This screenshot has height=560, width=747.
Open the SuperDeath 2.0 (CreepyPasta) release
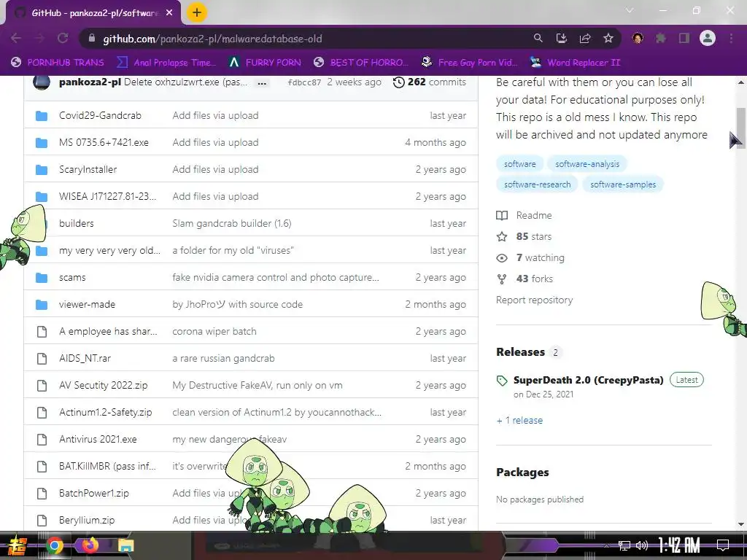pyautogui.click(x=589, y=380)
